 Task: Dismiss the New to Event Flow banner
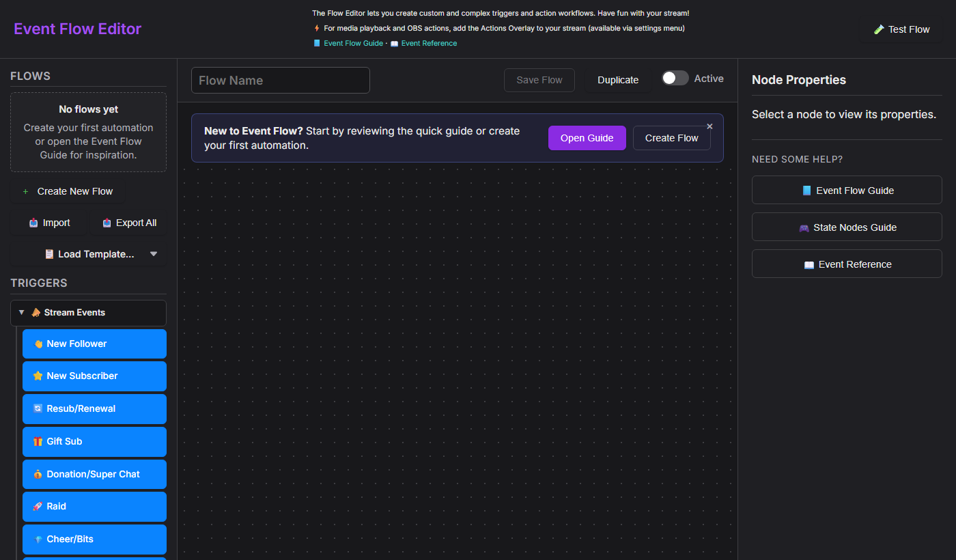coord(709,126)
